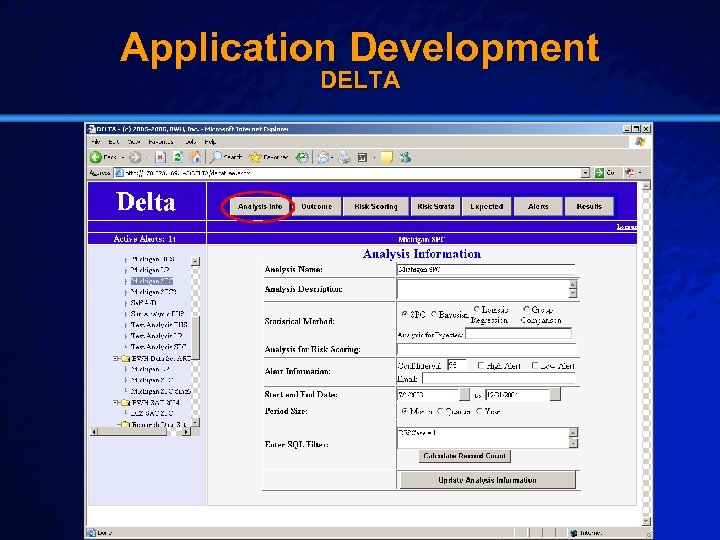
Task: Click the IE title bar document icon
Action: tap(91, 129)
